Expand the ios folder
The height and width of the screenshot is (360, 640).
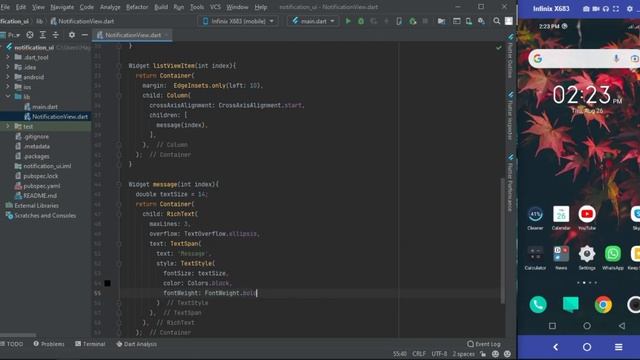(8, 87)
